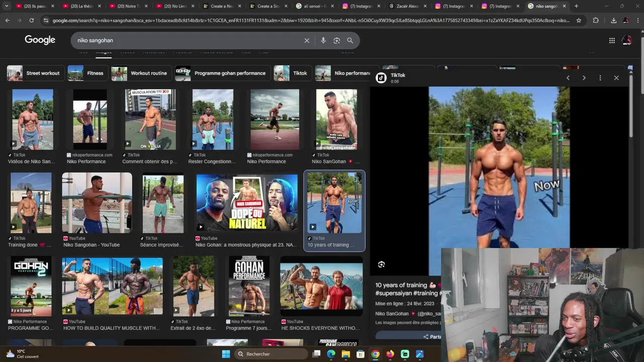Open more options menu in preview panel

point(600,78)
